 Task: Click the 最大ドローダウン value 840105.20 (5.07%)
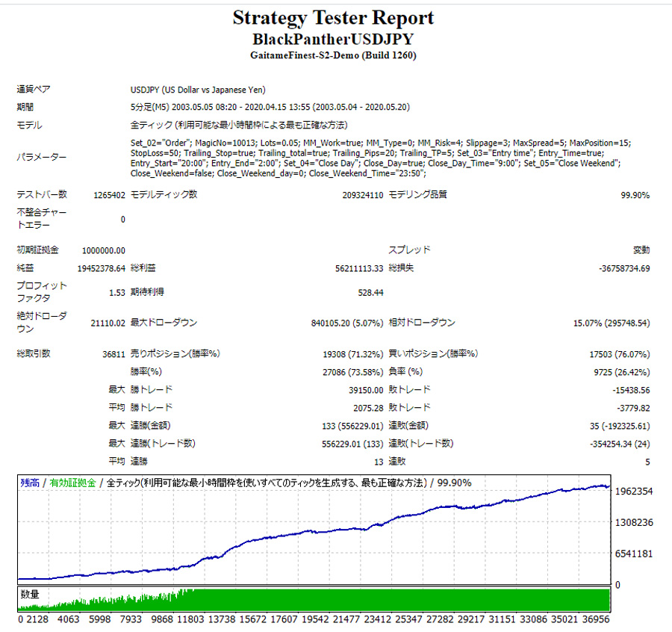coord(347,323)
